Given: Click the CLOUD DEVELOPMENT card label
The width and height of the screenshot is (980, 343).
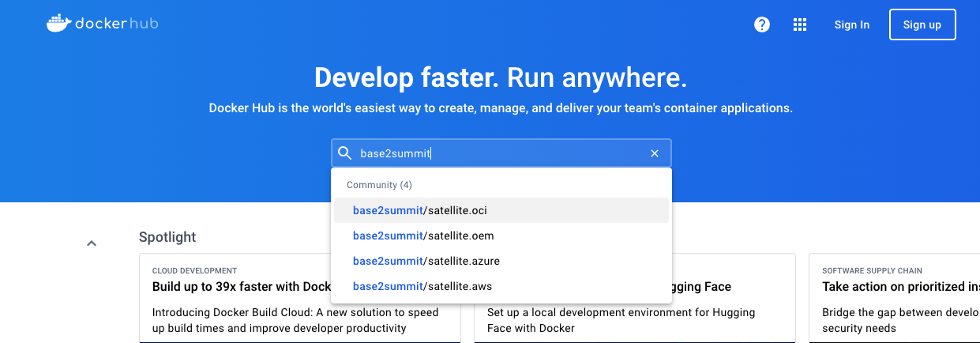Looking at the screenshot, I should [194, 270].
